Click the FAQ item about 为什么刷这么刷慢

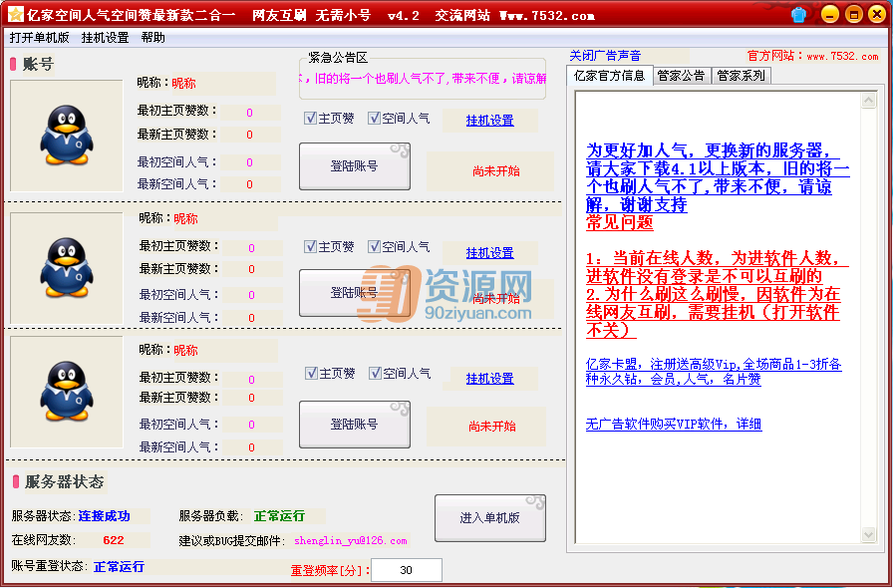point(713,312)
